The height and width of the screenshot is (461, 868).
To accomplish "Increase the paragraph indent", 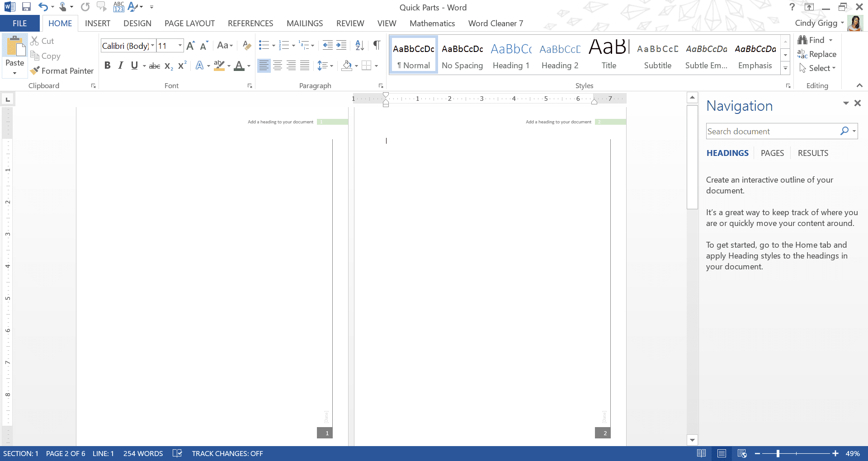I will [341, 45].
